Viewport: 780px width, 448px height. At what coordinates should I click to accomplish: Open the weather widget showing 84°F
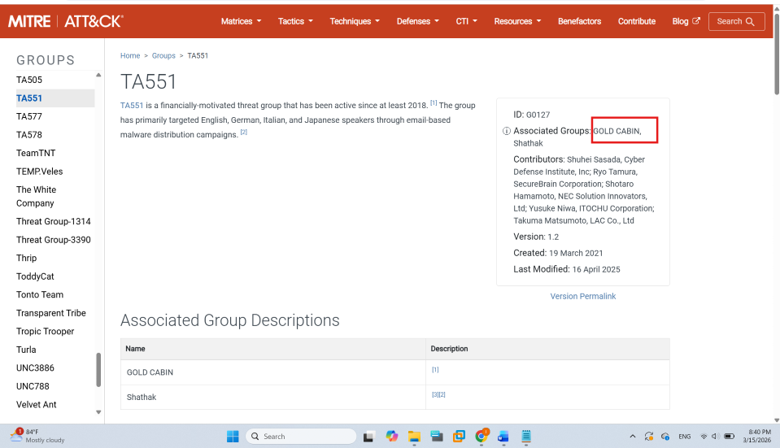click(x=37, y=436)
